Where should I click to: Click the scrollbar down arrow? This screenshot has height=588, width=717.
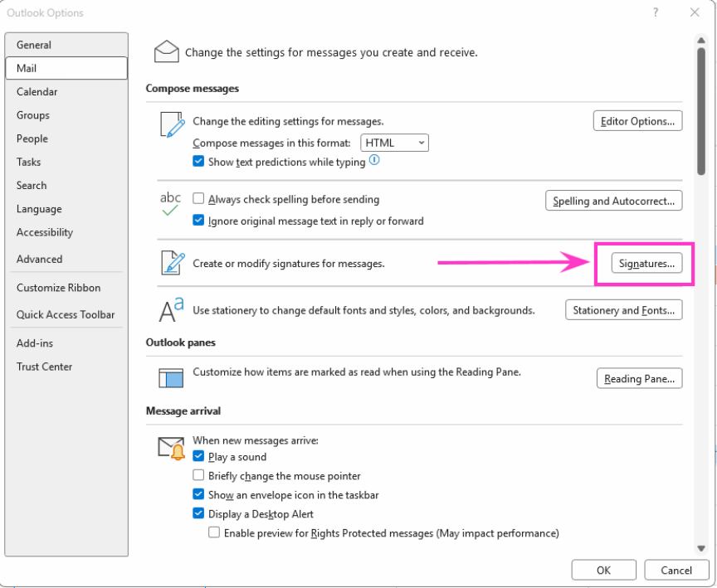click(701, 548)
